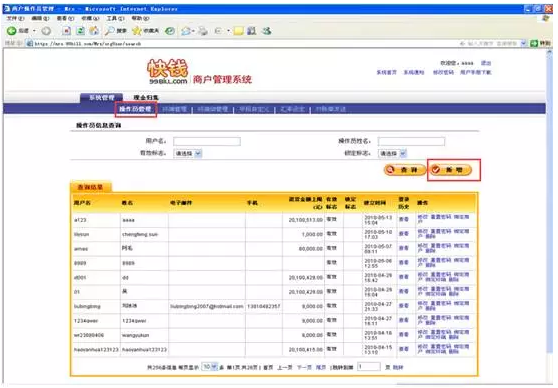The image size is (558, 388).
Task: Open the Search magnifier in IE toolbar
Action: (x=109, y=31)
